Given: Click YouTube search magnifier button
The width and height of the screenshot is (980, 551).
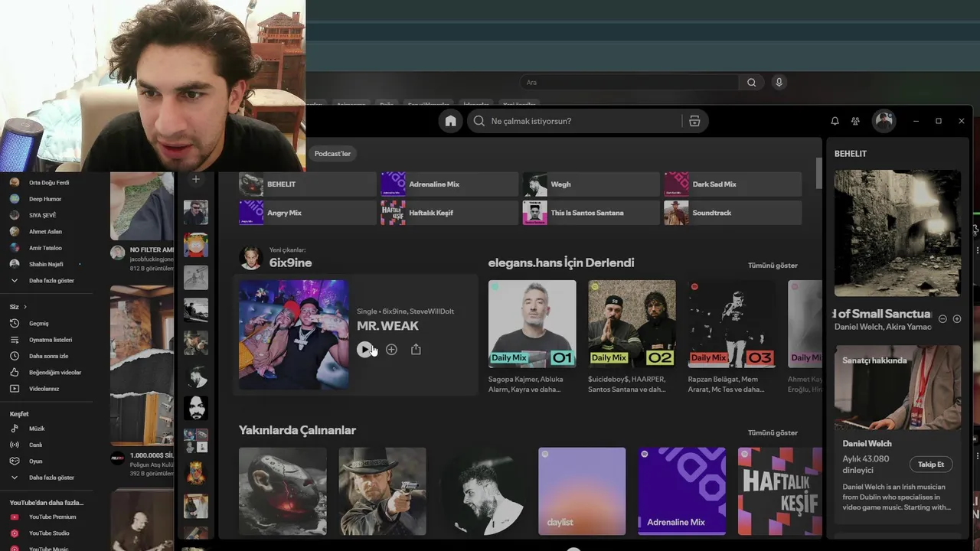Looking at the screenshot, I should (x=751, y=83).
